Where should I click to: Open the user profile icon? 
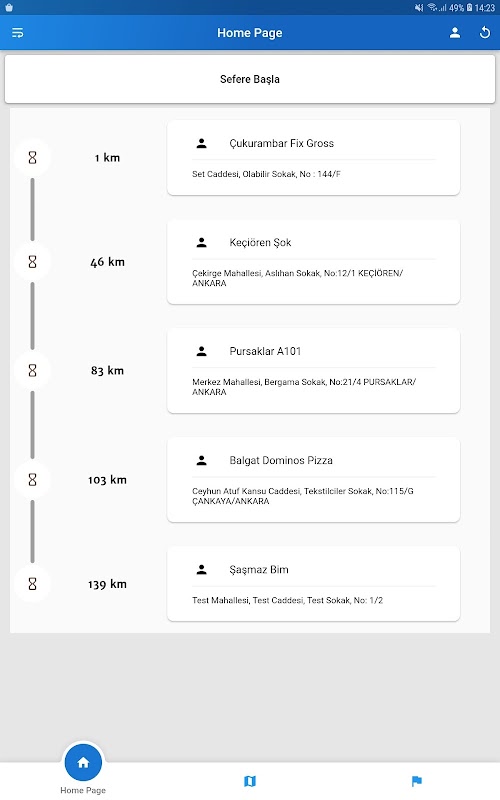click(455, 33)
